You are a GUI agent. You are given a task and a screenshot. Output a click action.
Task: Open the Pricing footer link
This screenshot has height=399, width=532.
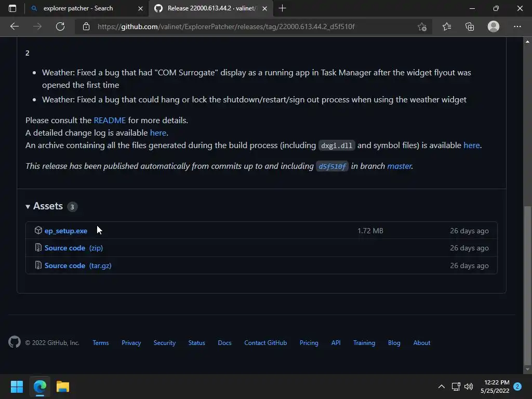pyautogui.click(x=309, y=343)
